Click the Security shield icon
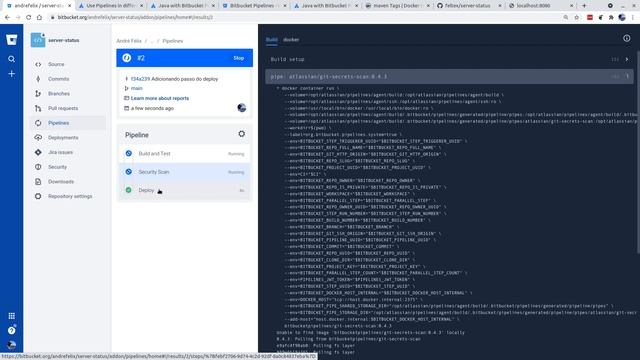The width and height of the screenshot is (640, 360). pyautogui.click(x=38, y=167)
